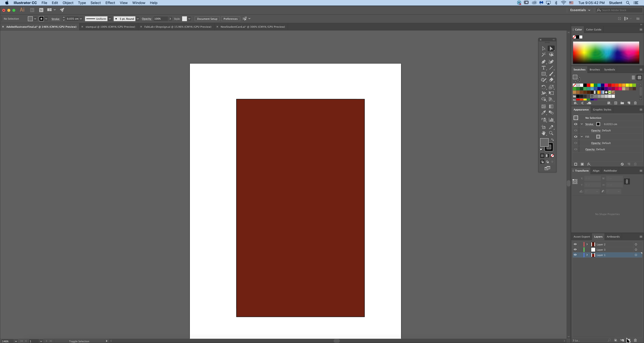Pick the Column Graph tool
Viewport: 644px width, 343px height.
pos(551,120)
